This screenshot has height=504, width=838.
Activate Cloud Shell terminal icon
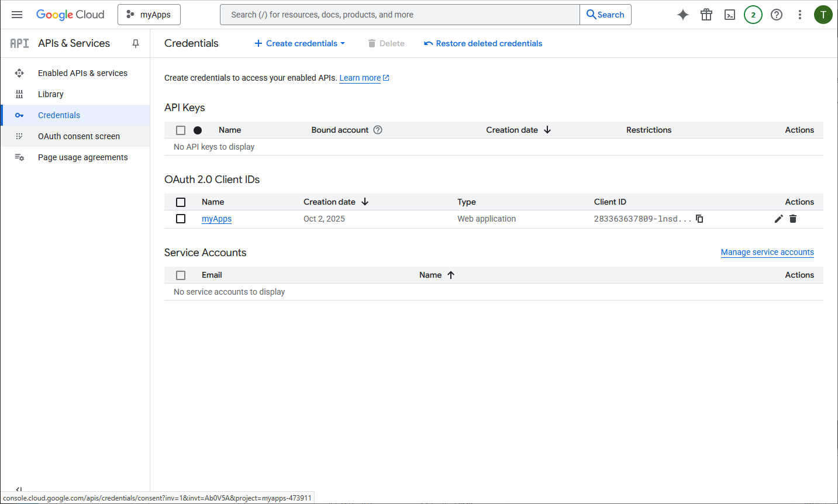730,15
